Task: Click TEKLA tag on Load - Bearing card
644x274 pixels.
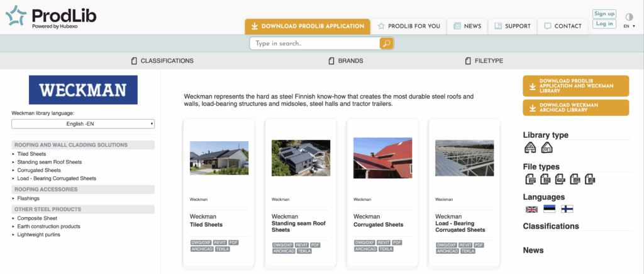Action: coord(468,251)
